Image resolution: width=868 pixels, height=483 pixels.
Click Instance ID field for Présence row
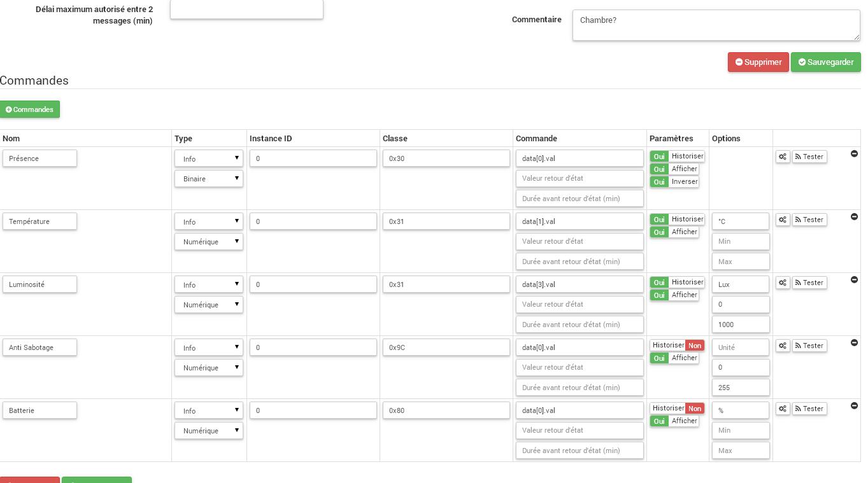coord(313,158)
